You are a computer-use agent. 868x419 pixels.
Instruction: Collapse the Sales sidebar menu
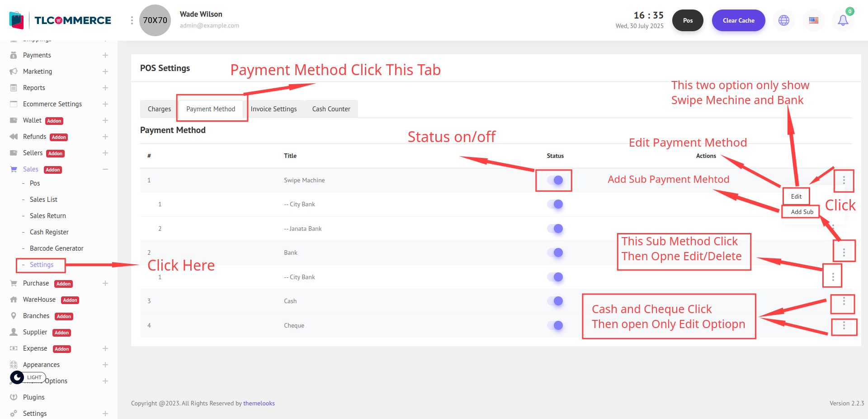(x=105, y=169)
